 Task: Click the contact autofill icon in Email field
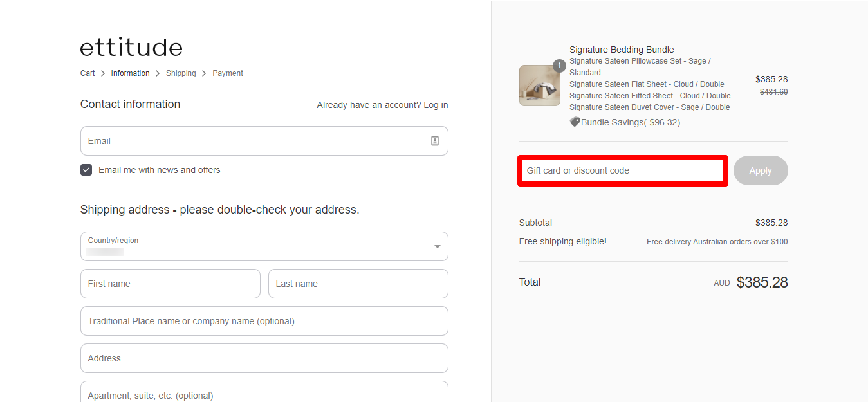[435, 141]
